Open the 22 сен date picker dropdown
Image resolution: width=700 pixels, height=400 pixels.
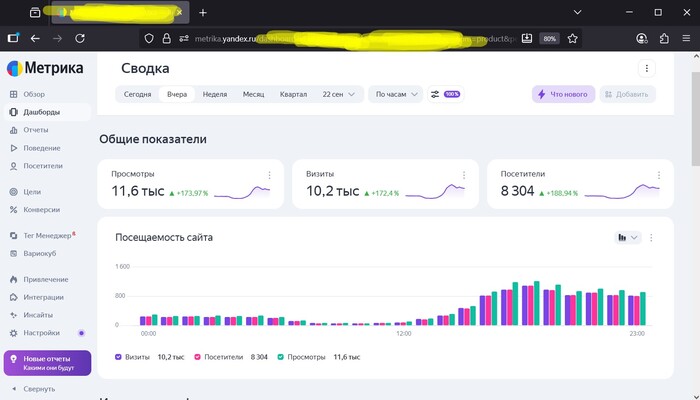pyautogui.click(x=339, y=94)
